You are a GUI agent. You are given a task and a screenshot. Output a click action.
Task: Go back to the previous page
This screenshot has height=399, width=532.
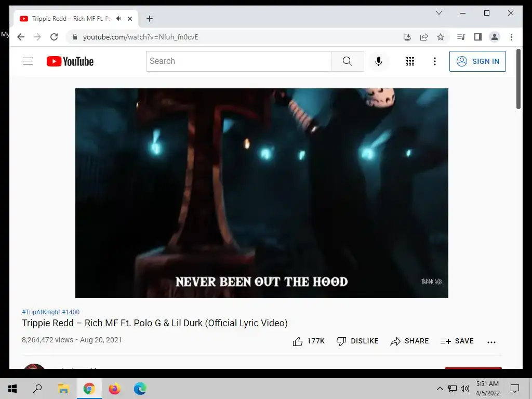21,37
